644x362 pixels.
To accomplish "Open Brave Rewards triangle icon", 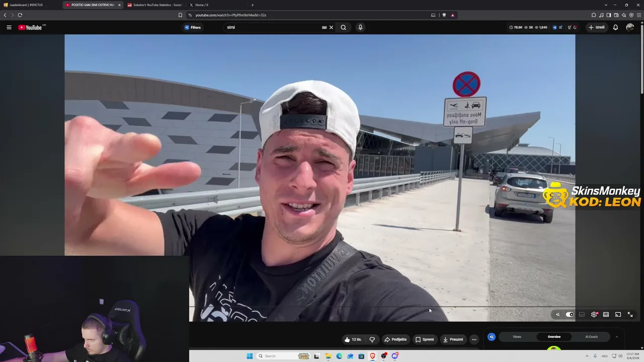I will [452, 15].
